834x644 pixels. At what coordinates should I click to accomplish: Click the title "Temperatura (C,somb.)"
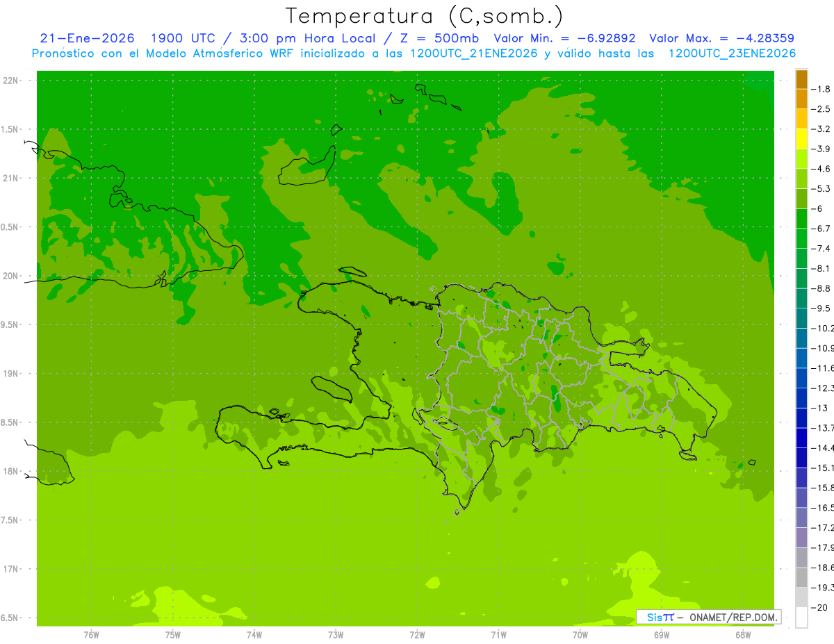[424, 15]
